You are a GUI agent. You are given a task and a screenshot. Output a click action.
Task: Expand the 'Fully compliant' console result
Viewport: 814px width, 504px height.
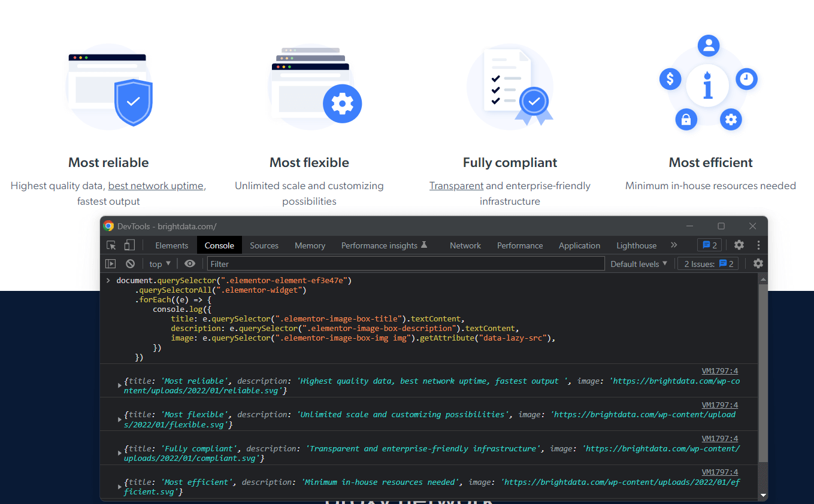pos(119,453)
